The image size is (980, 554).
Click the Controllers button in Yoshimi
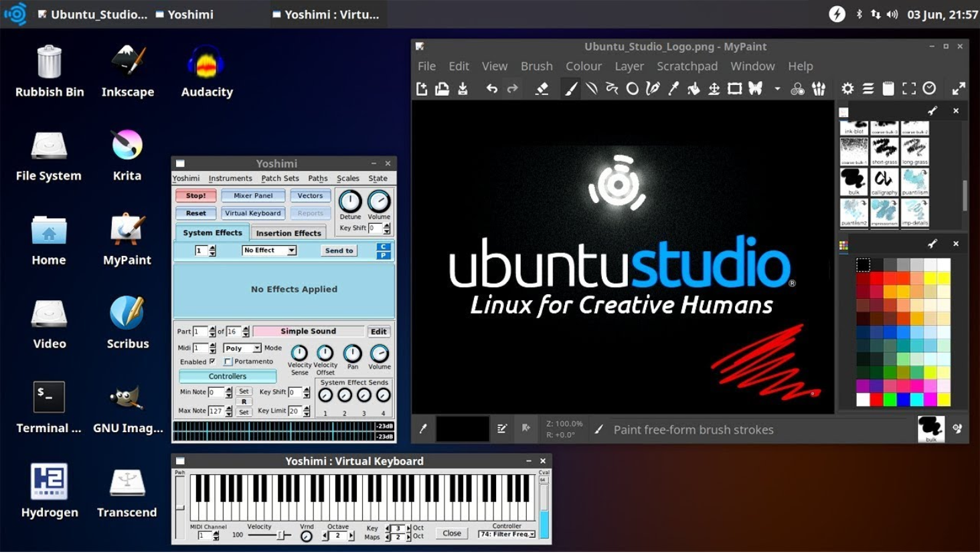pyautogui.click(x=228, y=376)
